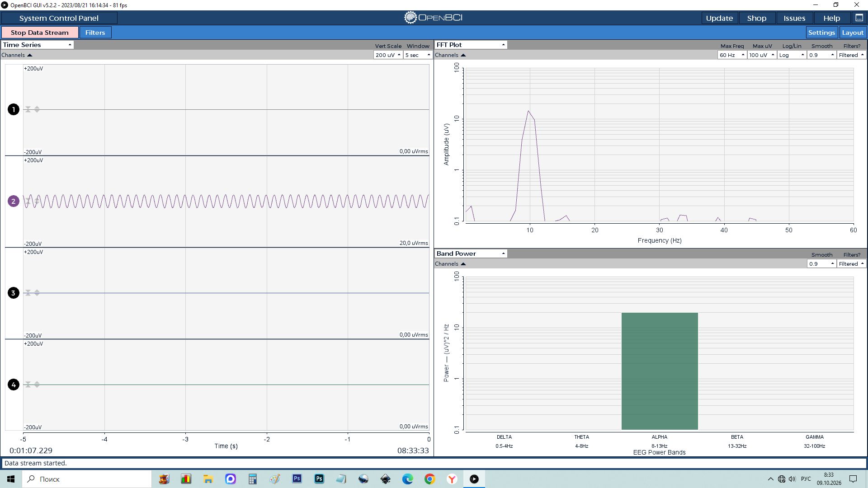868x488 pixels.
Task: Open File Explorer from the taskbar
Action: click(208, 479)
